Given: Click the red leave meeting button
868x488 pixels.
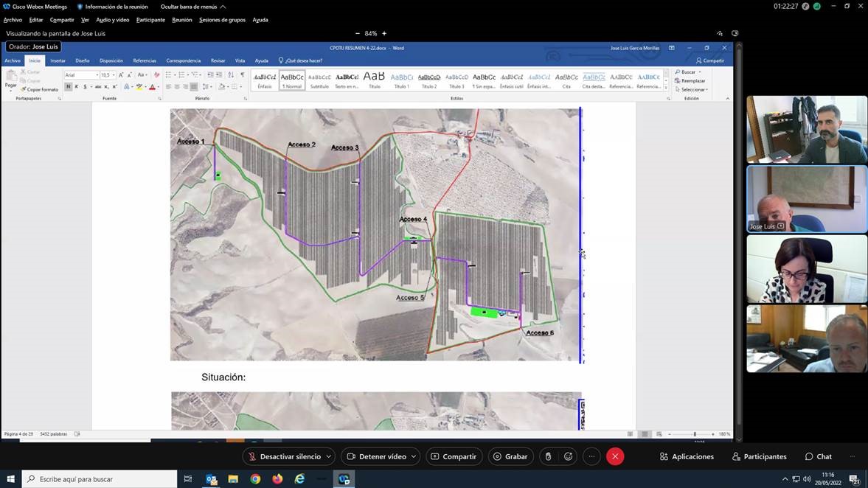Looking at the screenshot, I should (x=615, y=456).
